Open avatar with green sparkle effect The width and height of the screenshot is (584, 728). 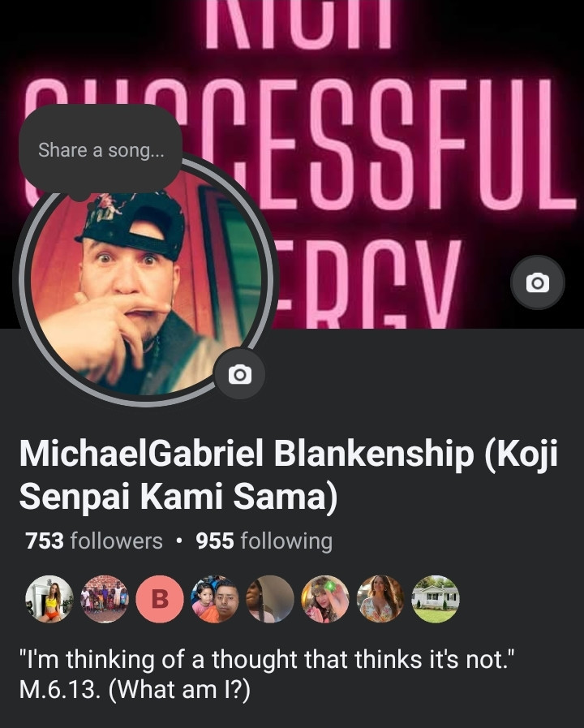(325, 599)
